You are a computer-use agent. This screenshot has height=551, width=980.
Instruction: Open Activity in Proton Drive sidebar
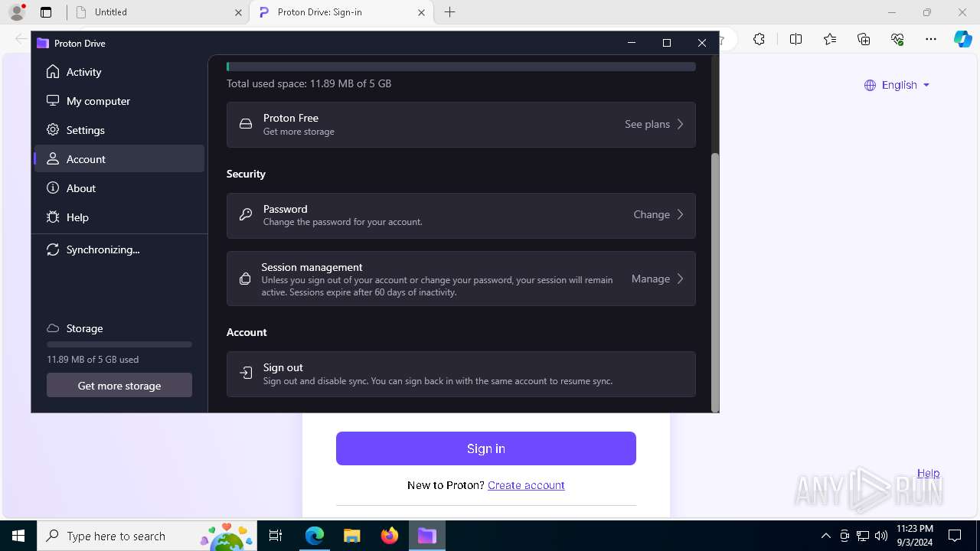tap(119, 72)
